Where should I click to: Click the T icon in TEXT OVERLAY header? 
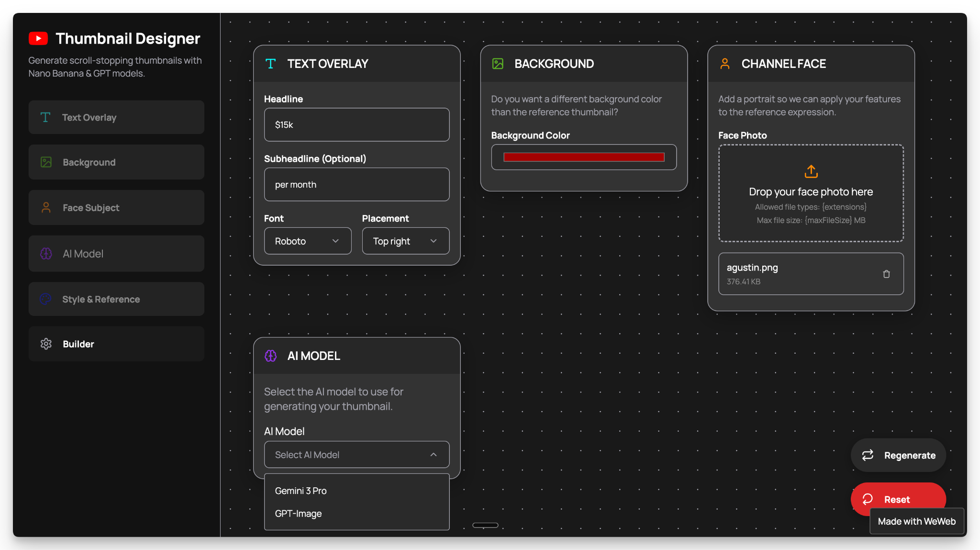point(270,64)
